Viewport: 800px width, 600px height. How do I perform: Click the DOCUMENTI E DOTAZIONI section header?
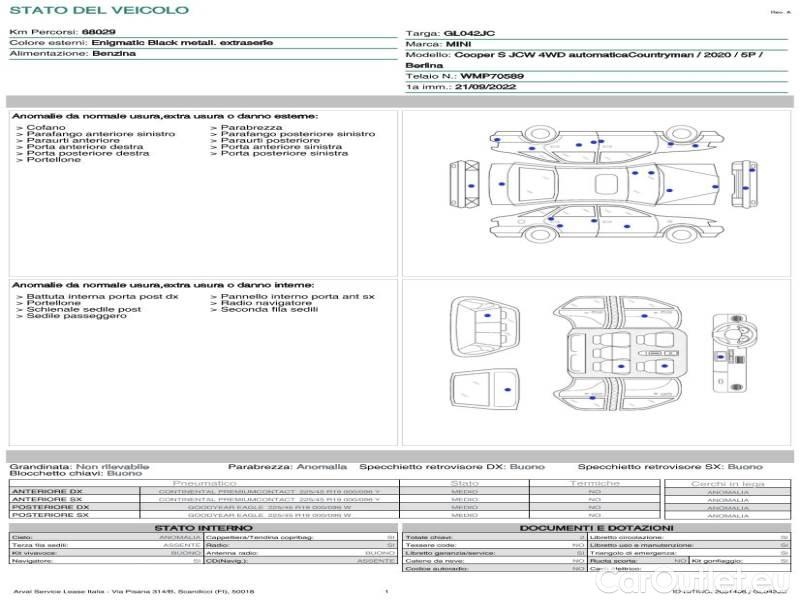(596, 528)
